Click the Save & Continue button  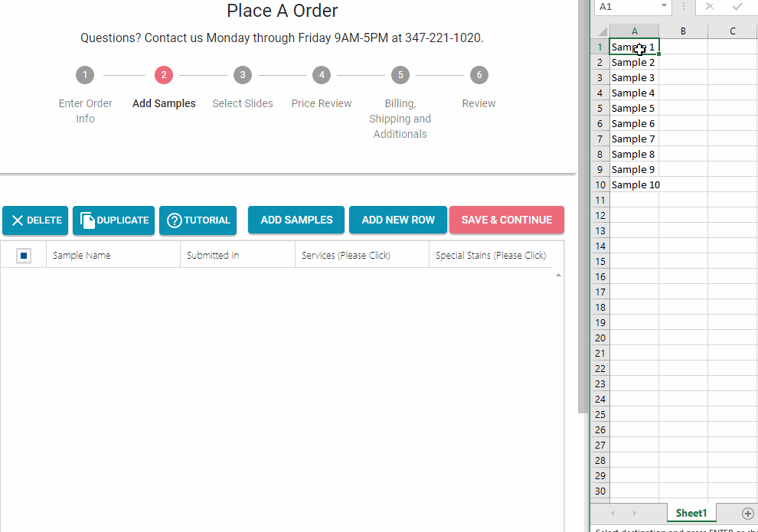tap(506, 220)
